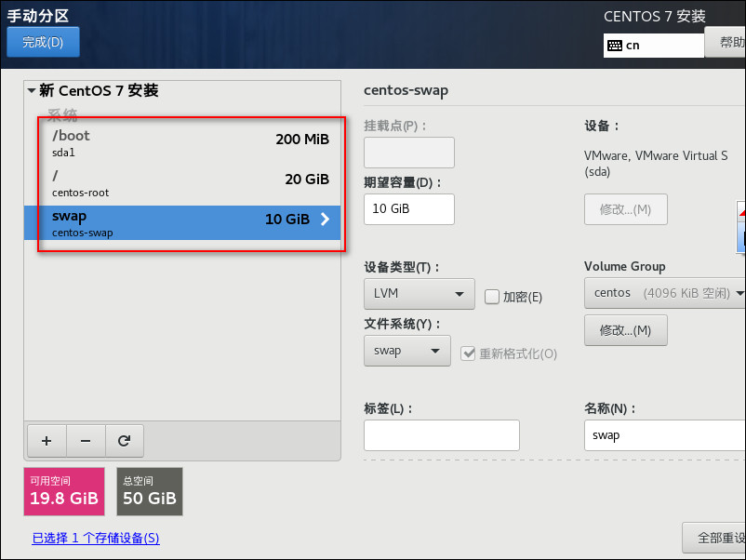
Task: Click the plus icon to add a mount point
Action: (47, 441)
